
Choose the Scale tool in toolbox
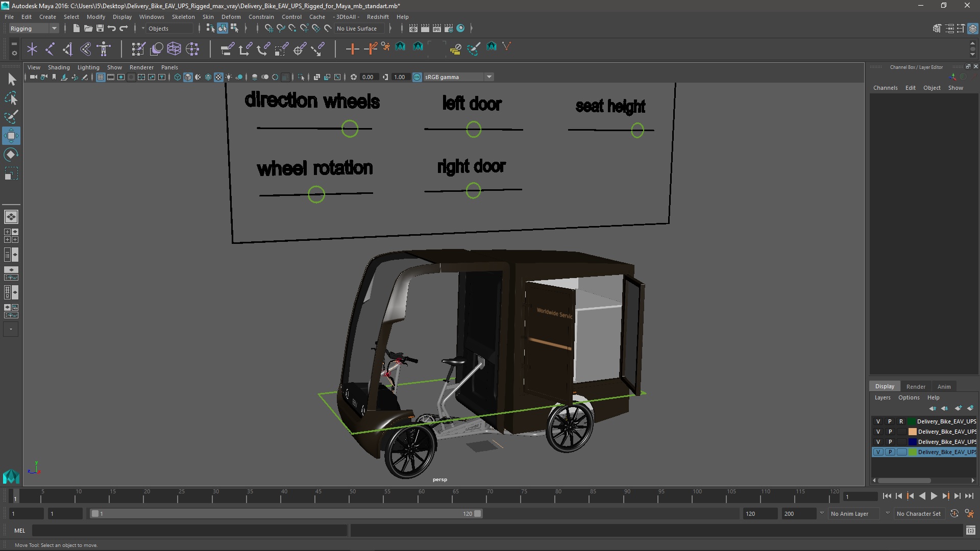pos(11,173)
